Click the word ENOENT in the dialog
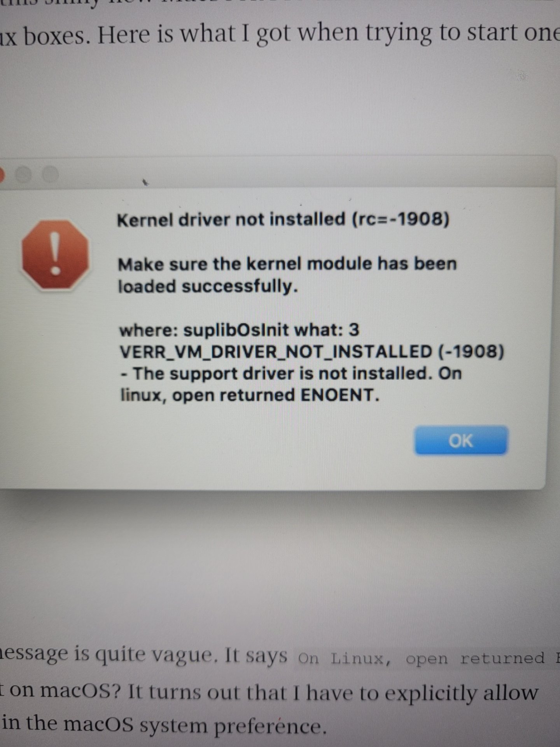560x747 pixels. (339, 396)
